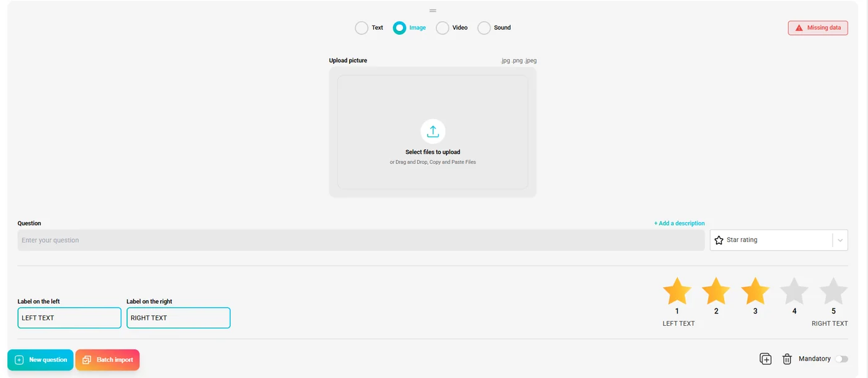This screenshot has width=868, height=378.
Task: Select the third star in the rating preview
Action: (755, 290)
